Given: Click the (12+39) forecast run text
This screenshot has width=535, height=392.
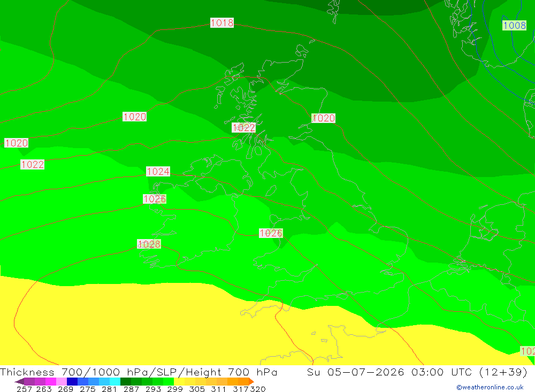Looking at the screenshot, I should [x=503, y=372].
